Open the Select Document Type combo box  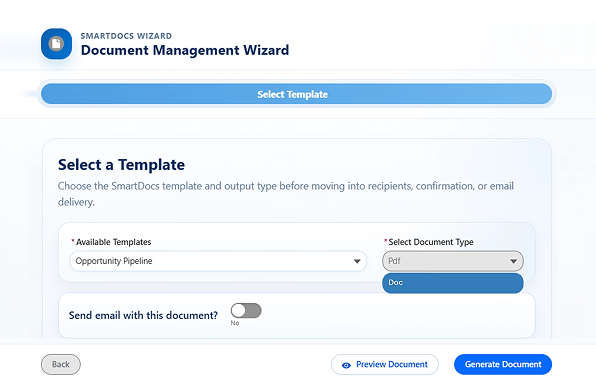point(453,261)
